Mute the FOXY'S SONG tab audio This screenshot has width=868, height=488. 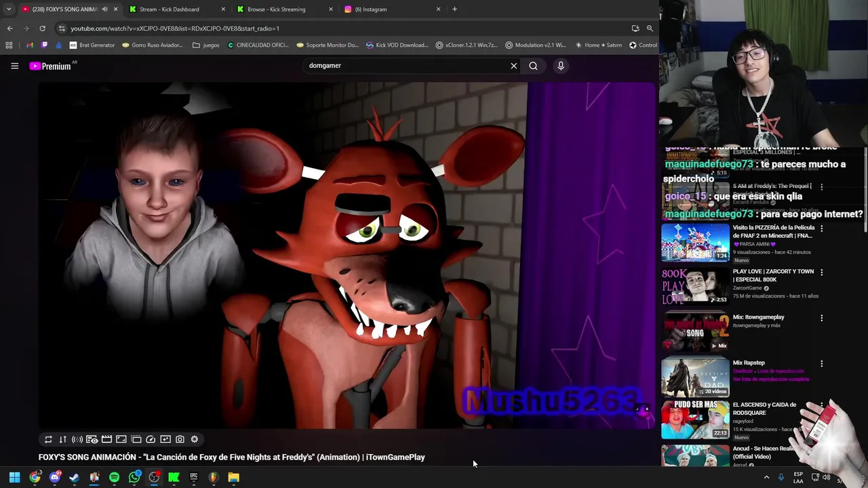(x=104, y=9)
